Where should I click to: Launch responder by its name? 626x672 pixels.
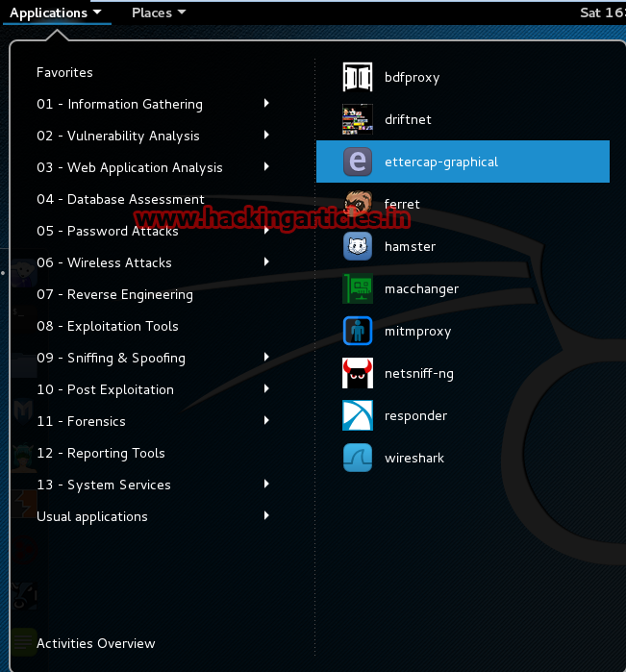416,415
